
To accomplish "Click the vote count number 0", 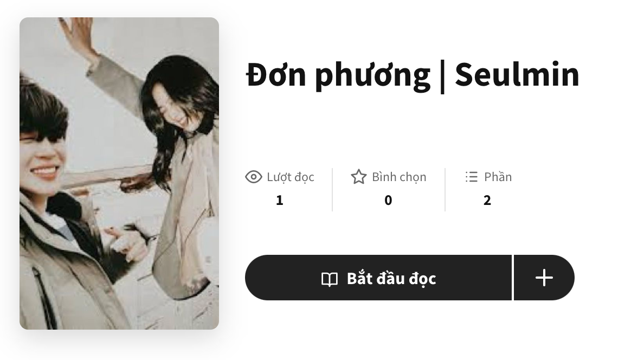I will pyautogui.click(x=388, y=200).
